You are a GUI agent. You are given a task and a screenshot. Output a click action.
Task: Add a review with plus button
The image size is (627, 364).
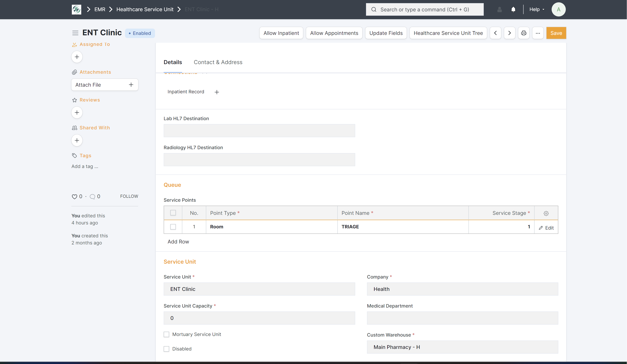pyautogui.click(x=77, y=113)
